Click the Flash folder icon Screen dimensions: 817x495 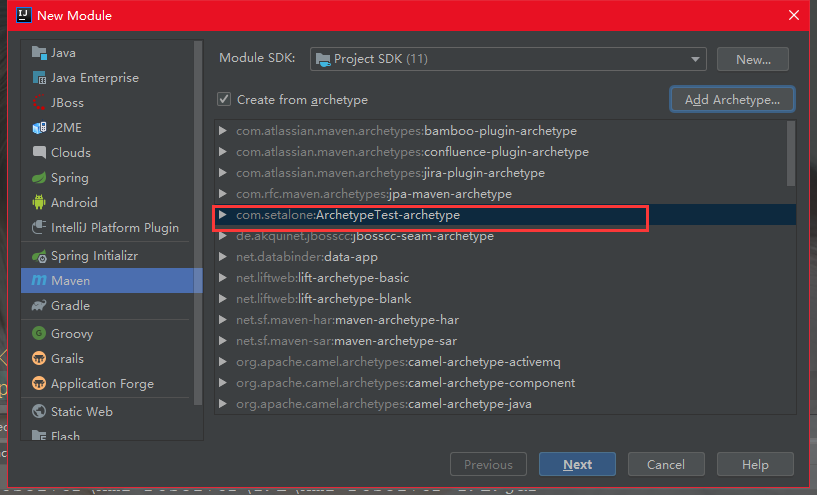click(39, 435)
